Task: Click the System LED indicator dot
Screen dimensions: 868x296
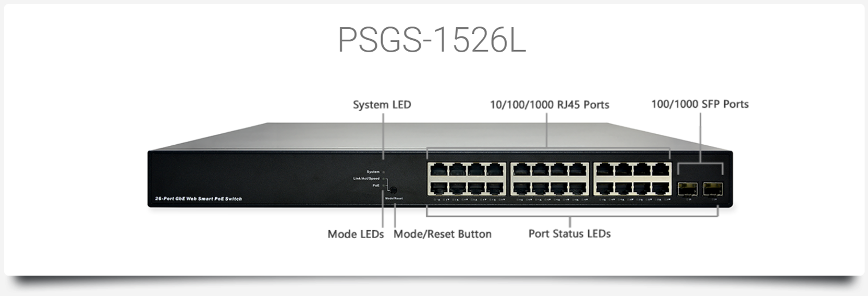Action: point(384,171)
